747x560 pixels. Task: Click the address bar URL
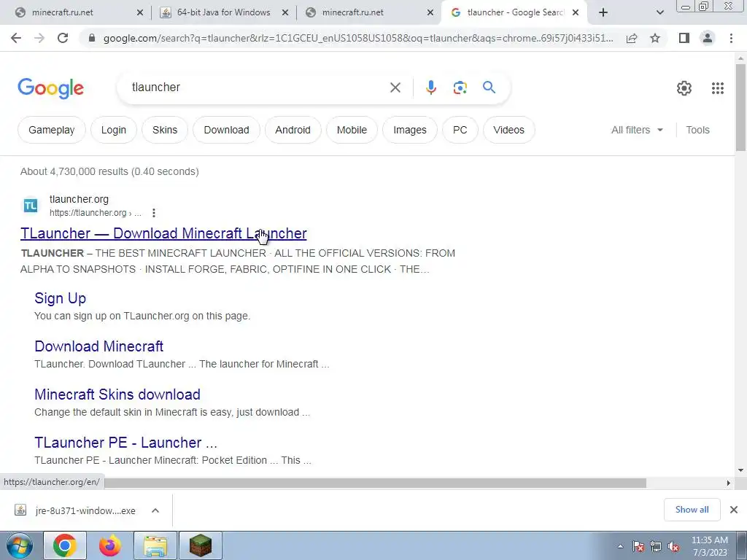[x=358, y=38]
